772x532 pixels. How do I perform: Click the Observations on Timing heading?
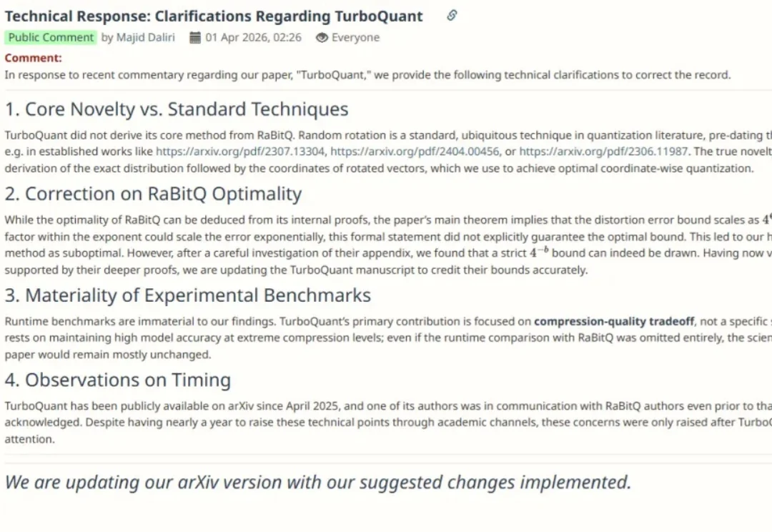coord(117,380)
